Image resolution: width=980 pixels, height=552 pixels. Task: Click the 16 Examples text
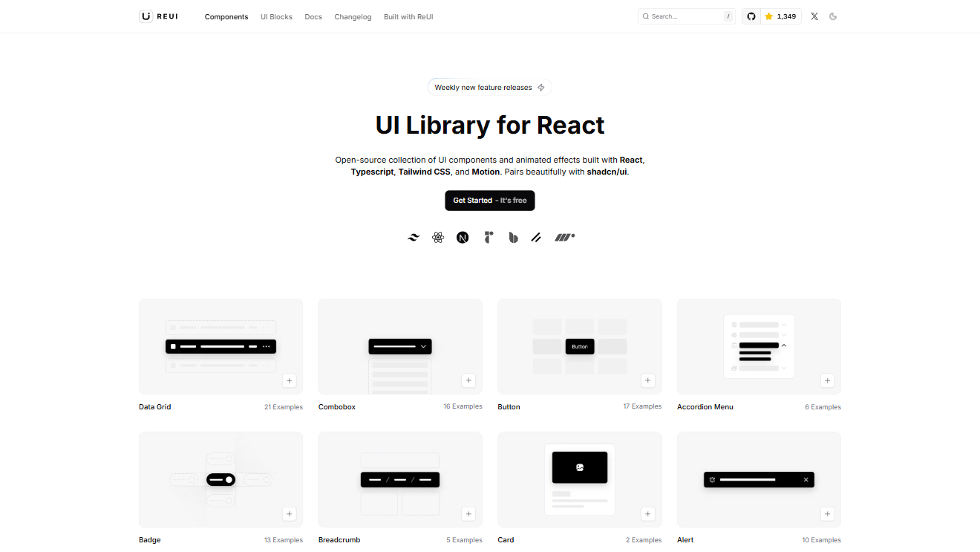coord(463,406)
